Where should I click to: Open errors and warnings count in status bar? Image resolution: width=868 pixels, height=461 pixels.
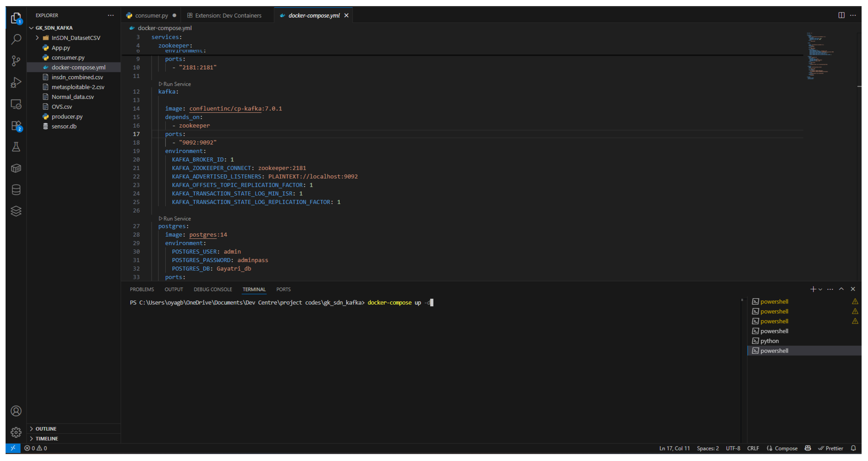pos(36,448)
